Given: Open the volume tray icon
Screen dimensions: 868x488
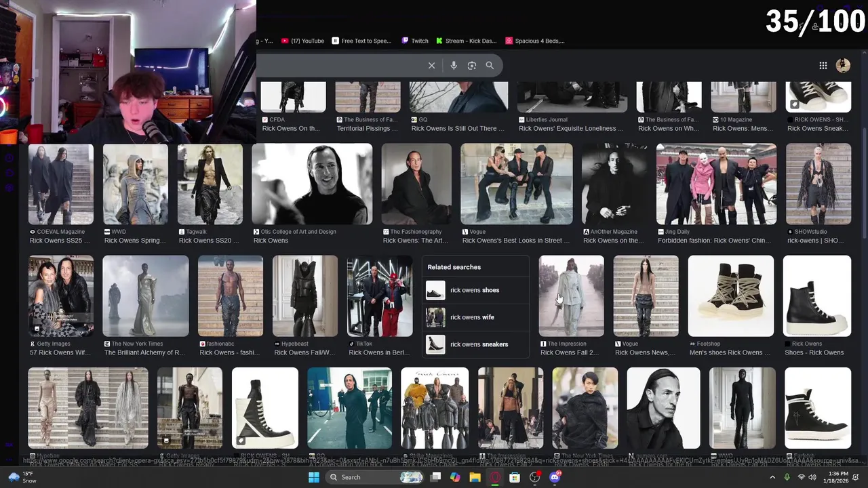Looking at the screenshot, I should click(812, 477).
